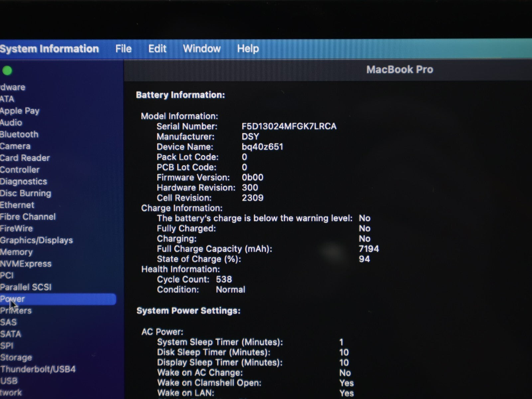The height and width of the screenshot is (399, 532).
Task: Select Controller in the sidebar
Action: [20, 170]
